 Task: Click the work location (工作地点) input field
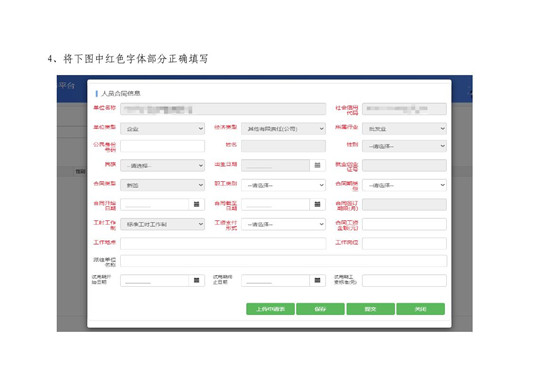point(223,243)
